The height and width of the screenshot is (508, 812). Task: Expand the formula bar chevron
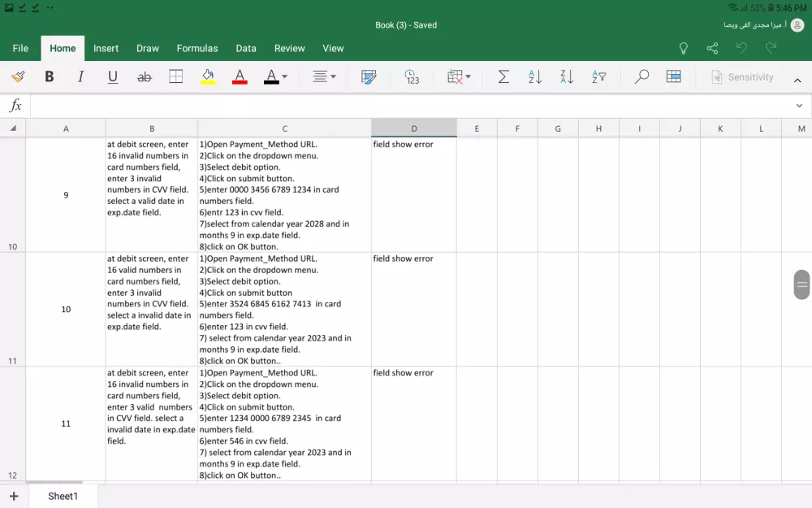799,106
